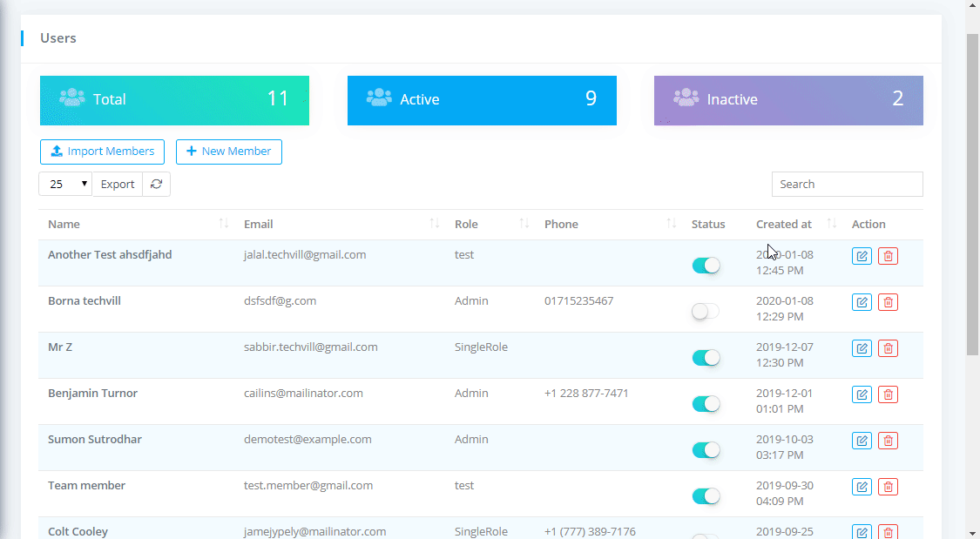Delete the Benjamin Turnor user
980x539 pixels.
pos(888,394)
